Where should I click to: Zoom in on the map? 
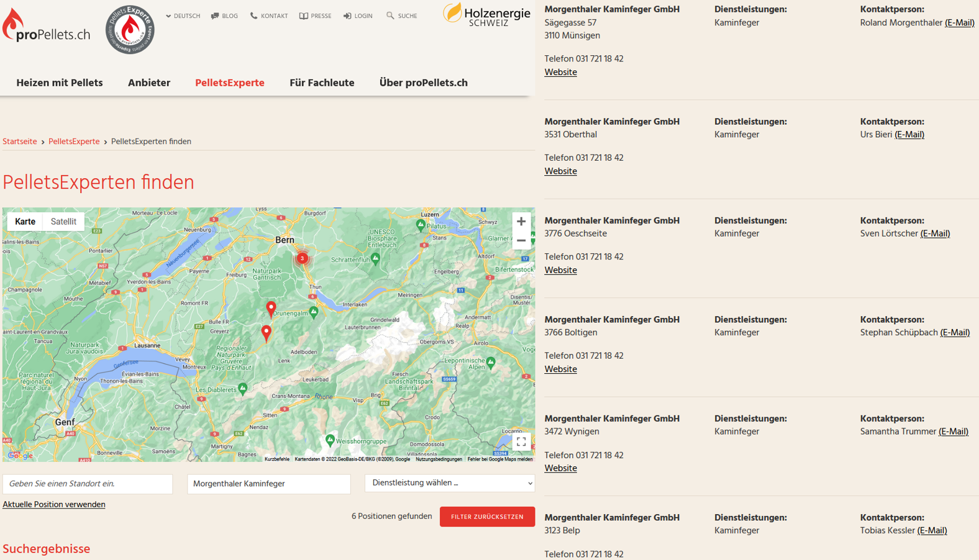[521, 222]
